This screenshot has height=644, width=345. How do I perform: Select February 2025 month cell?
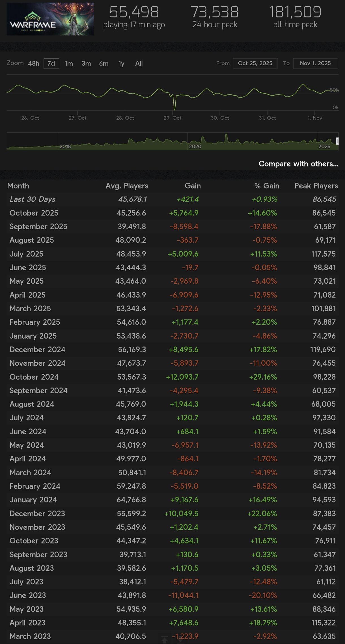[35, 322]
